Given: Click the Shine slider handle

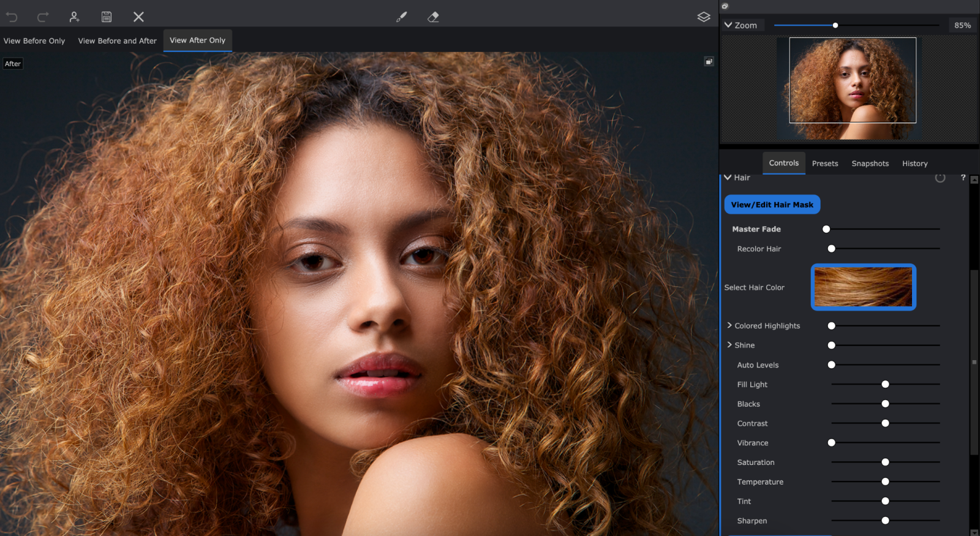Looking at the screenshot, I should tap(831, 345).
